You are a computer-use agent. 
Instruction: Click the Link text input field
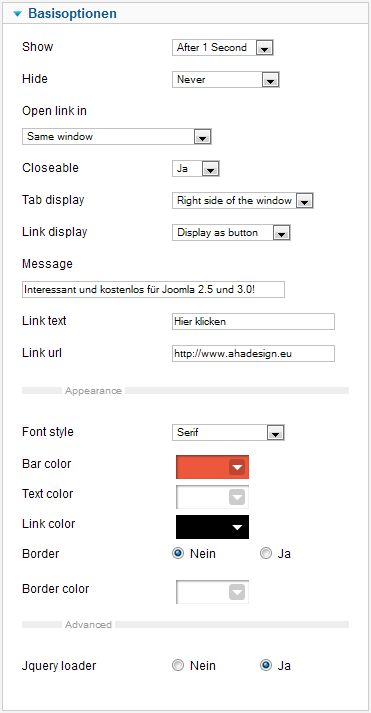click(x=253, y=321)
